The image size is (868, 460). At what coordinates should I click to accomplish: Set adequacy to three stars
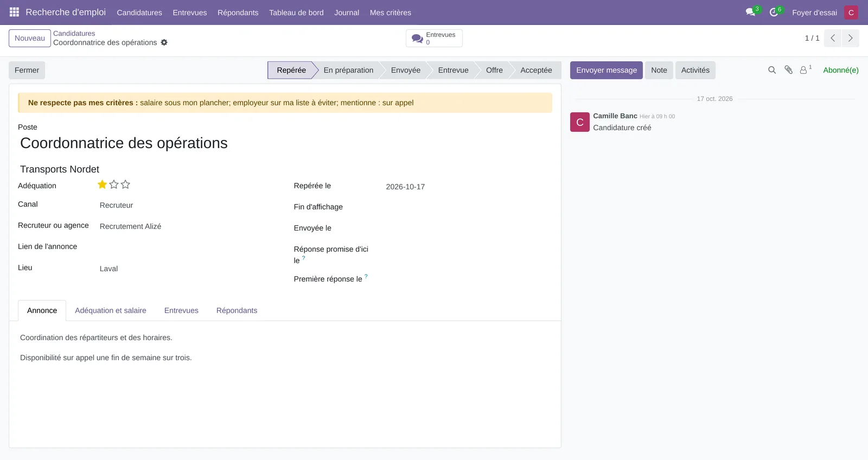[125, 184]
